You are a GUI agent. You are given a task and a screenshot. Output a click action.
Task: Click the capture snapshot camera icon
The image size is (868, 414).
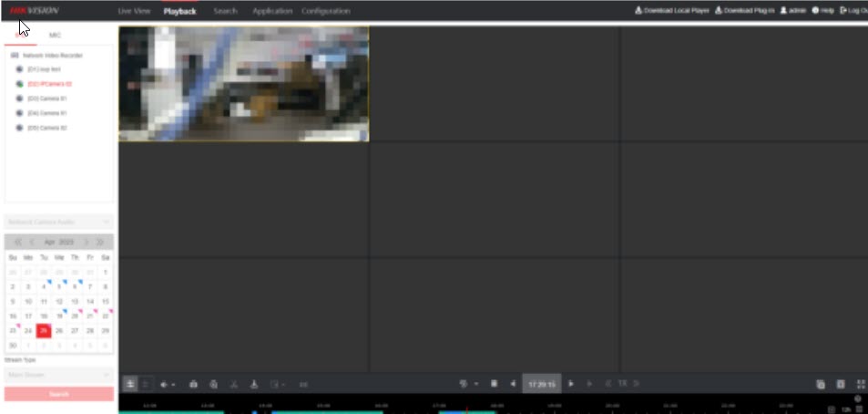192,385
